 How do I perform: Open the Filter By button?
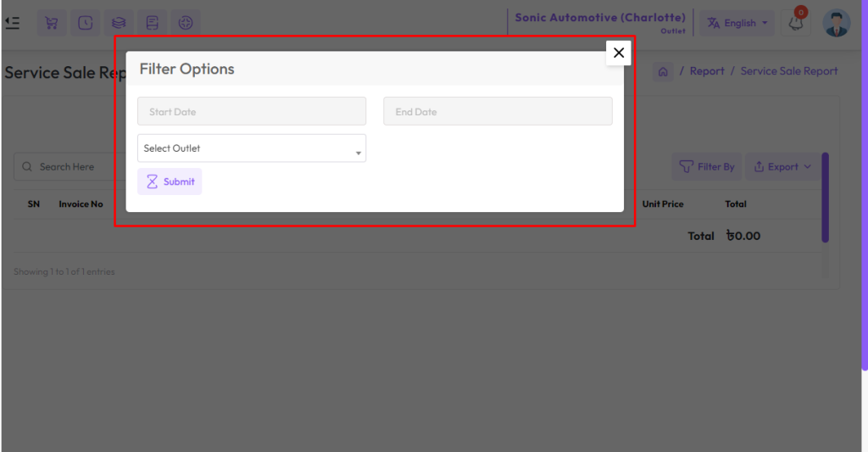(x=707, y=167)
